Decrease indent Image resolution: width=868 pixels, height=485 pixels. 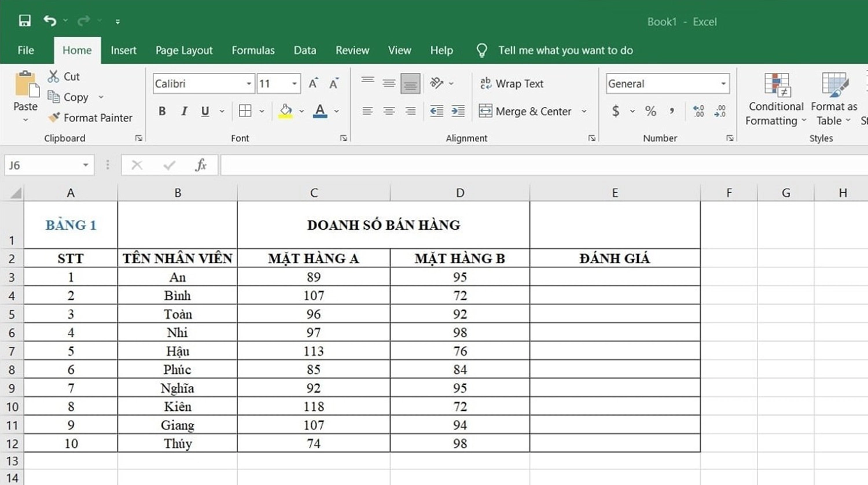(437, 111)
